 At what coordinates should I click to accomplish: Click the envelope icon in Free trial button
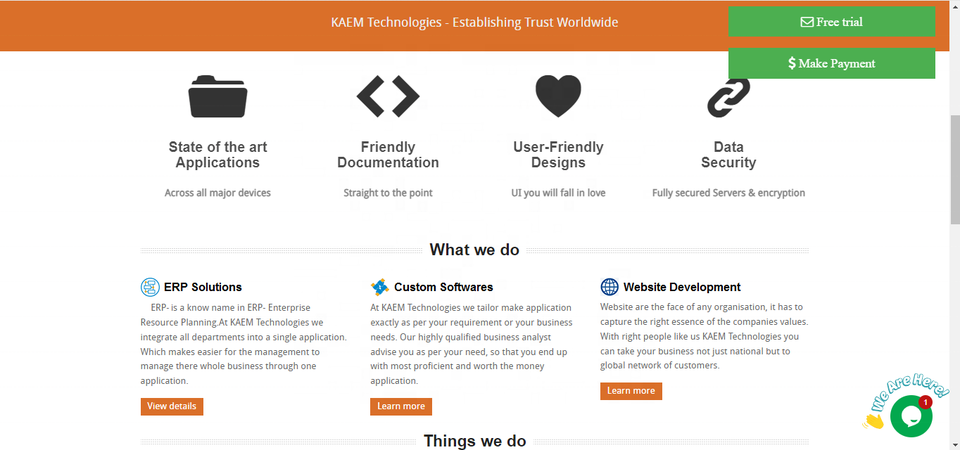[x=807, y=22]
